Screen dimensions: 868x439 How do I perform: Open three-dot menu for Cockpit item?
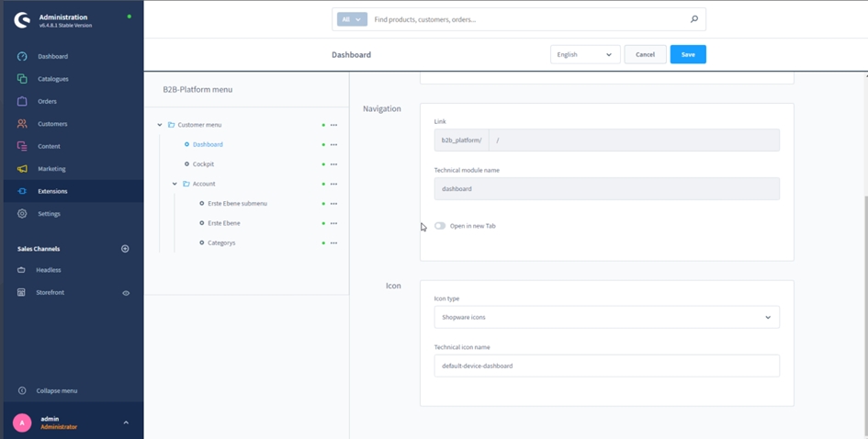coord(333,164)
